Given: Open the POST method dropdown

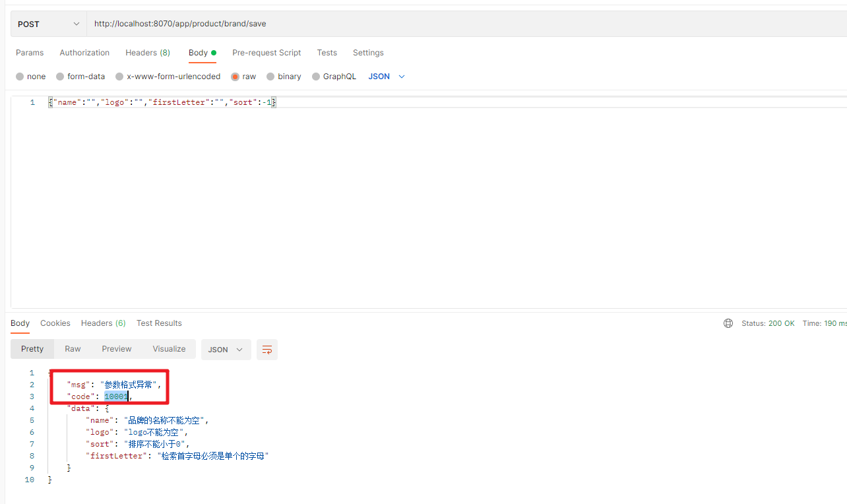Looking at the screenshot, I should click(x=49, y=24).
